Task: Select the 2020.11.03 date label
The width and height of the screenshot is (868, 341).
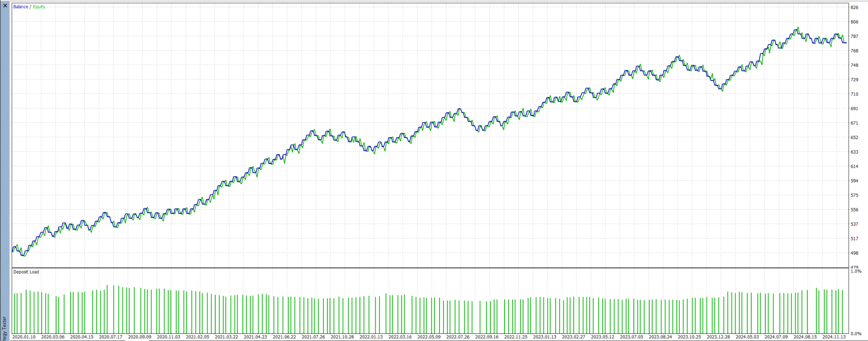Action: pos(169,337)
